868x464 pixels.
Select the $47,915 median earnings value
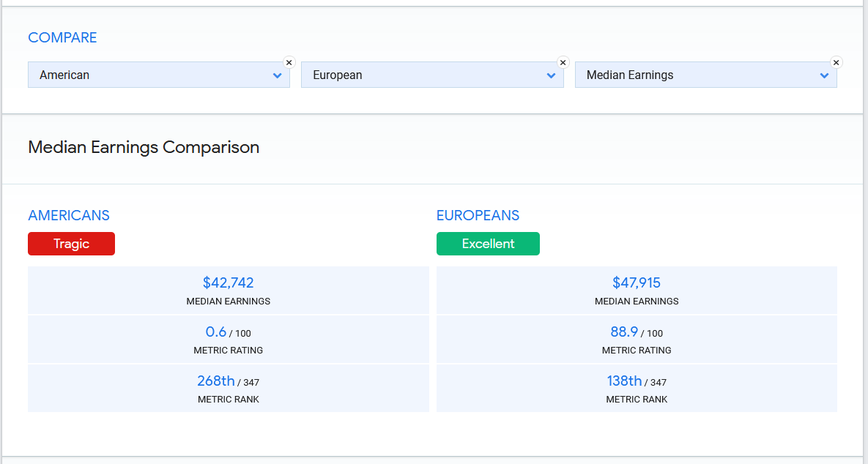point(637,282)
